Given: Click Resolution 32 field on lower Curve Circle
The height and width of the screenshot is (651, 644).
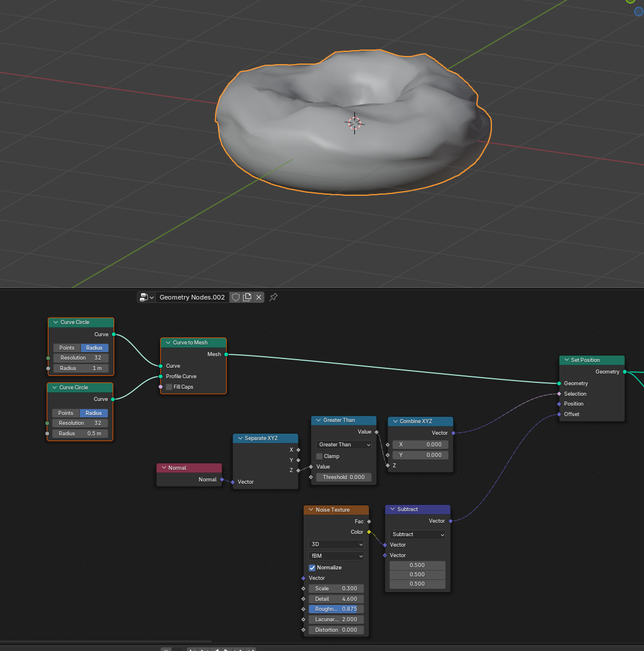Looking at the screenshot, I should (x=80, y=423).
